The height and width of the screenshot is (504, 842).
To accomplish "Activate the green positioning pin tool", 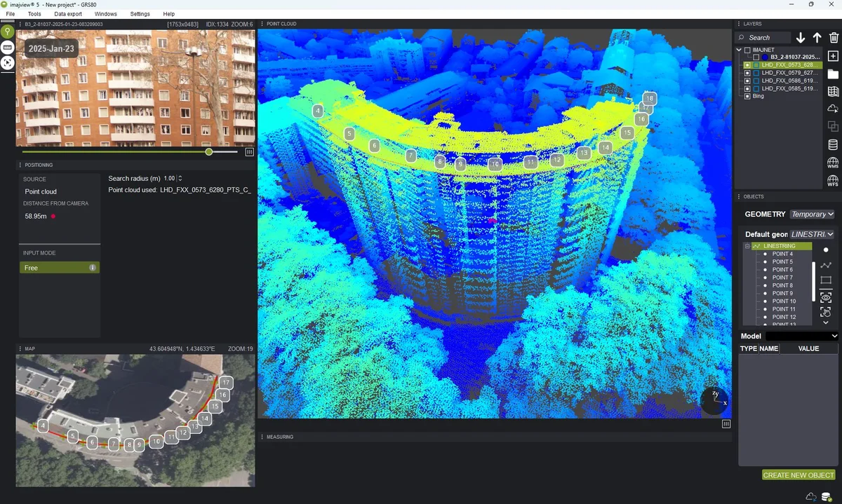I will (7, 32).
